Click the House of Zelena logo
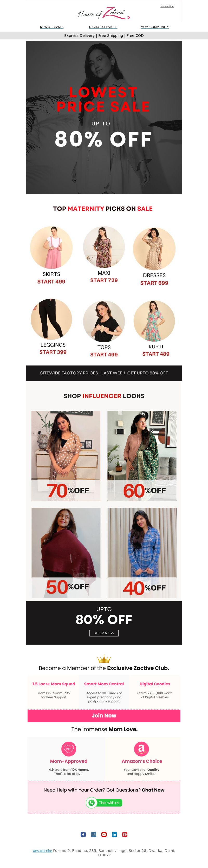Screen dimensions: 208x868 (103, 13)
